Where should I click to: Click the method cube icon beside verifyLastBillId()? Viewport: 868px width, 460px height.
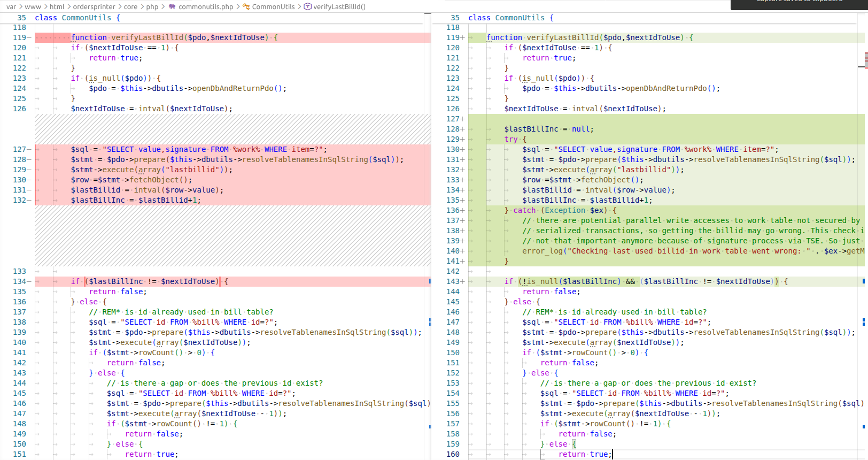307,6
